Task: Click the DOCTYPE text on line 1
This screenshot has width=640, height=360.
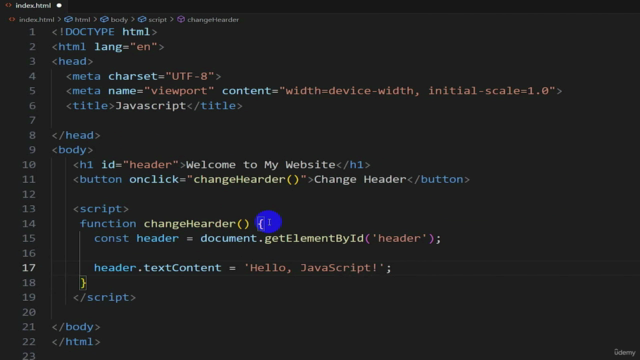Action: (x=89, y=32)
